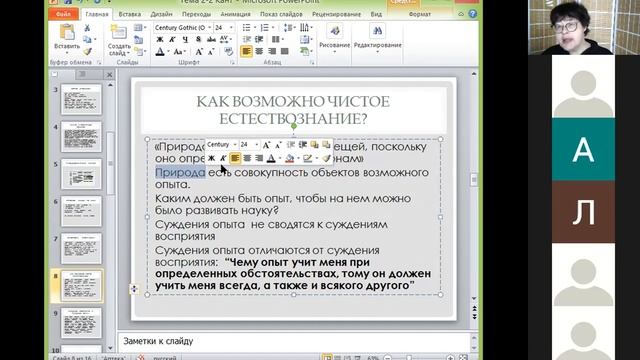The image size is (640, 360).
Task: Click the bulleted list icon in ribbon
Action: click(247, 27)
